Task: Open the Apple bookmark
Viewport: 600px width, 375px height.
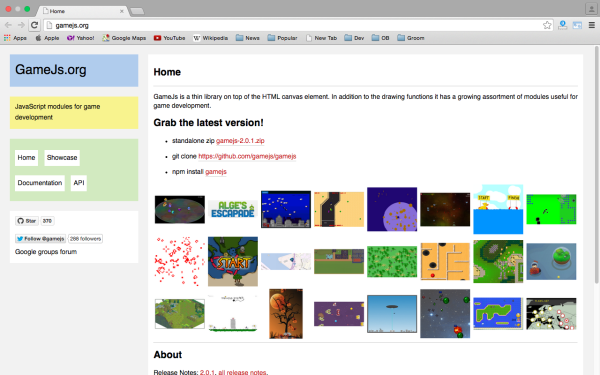Action: [x=47, y=38]
